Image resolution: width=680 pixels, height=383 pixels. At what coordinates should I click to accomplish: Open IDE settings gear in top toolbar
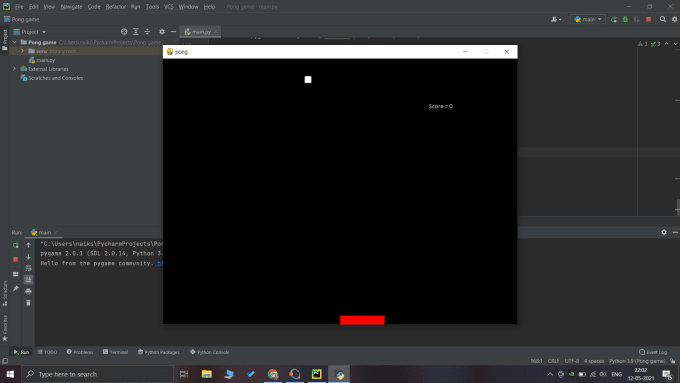[x=674, y=19]
